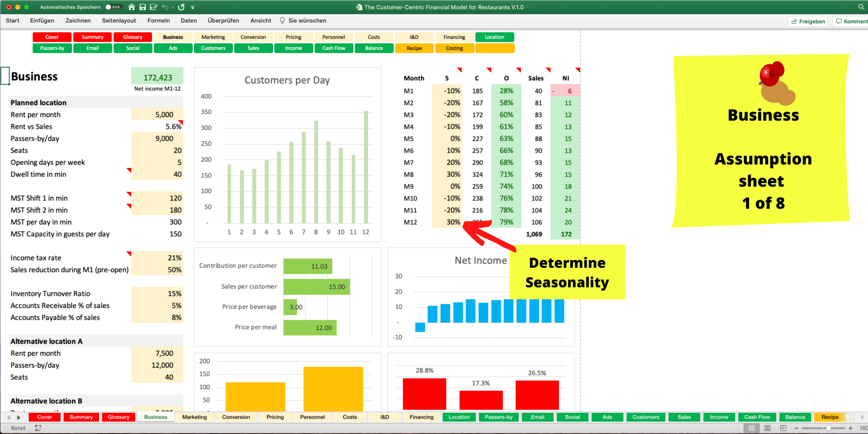
Task: Click the Net Income chart
Action: pos(481,298)
